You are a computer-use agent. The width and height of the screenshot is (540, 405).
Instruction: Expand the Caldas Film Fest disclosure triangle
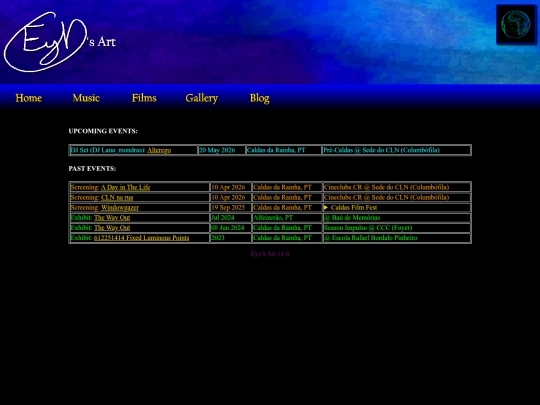pyautogui.click(x=326, y=208)
